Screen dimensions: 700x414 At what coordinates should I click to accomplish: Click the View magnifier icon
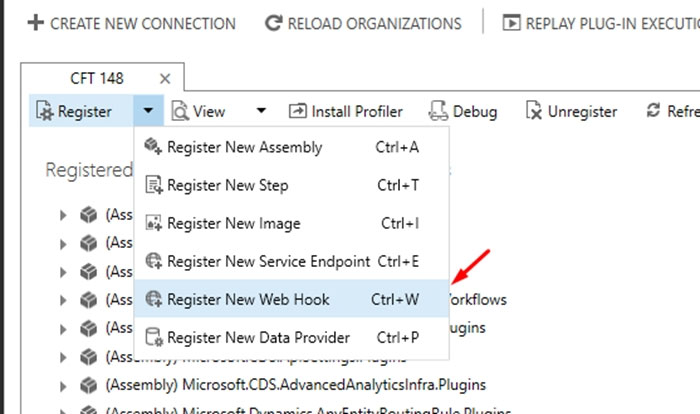(x=180, y=111)
